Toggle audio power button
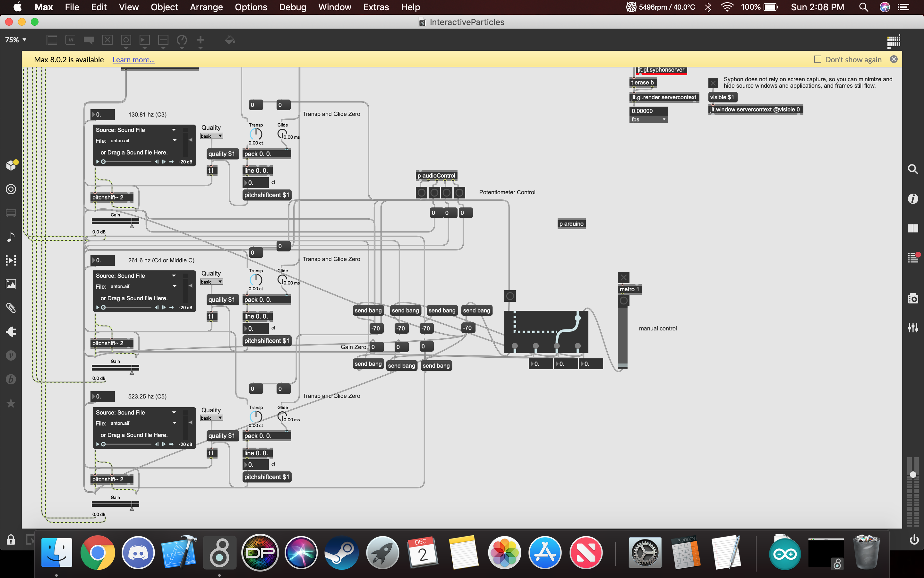The image size is (924, 578). pos(914,539)
